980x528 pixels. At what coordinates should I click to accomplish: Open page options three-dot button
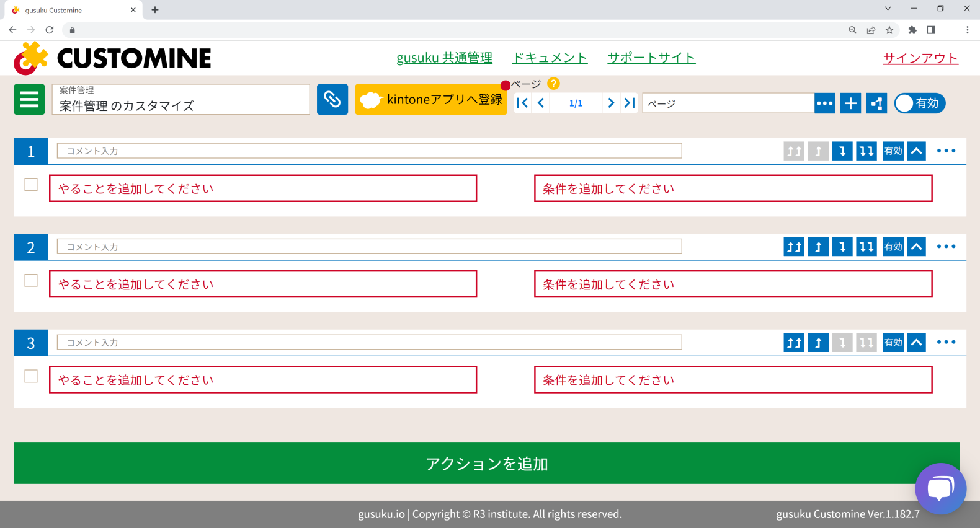tap(825, 103)
